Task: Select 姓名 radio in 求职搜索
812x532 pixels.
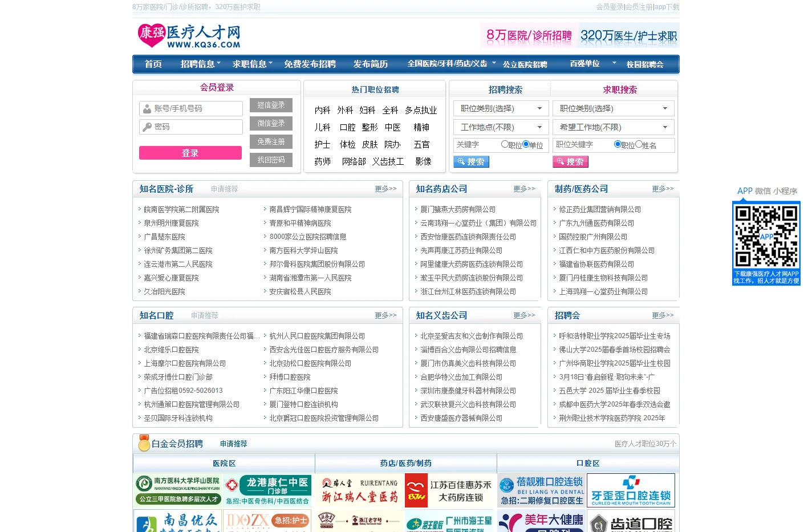Action: point(639,144)
